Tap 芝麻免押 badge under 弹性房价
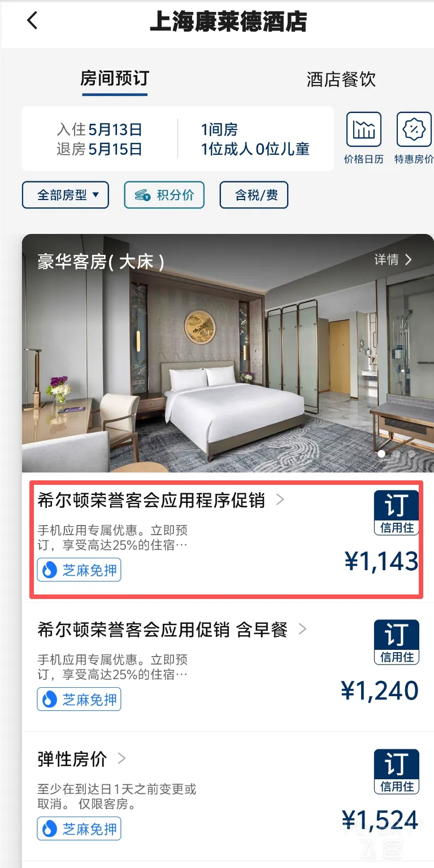 (x=79, y=828)
